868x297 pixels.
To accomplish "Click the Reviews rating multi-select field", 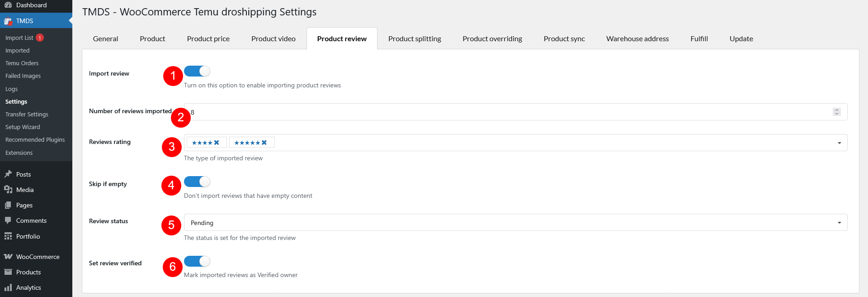I will (515, 143).
